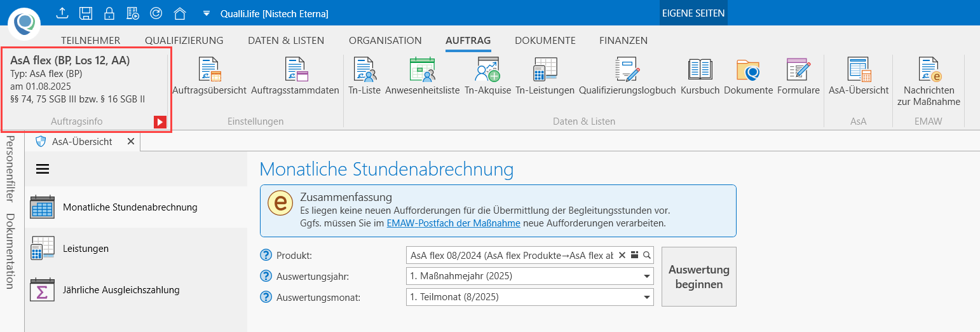
Task: Open Tn-Leistungen in ribbon
Action: pyautogui.click(x=545, y=76)
